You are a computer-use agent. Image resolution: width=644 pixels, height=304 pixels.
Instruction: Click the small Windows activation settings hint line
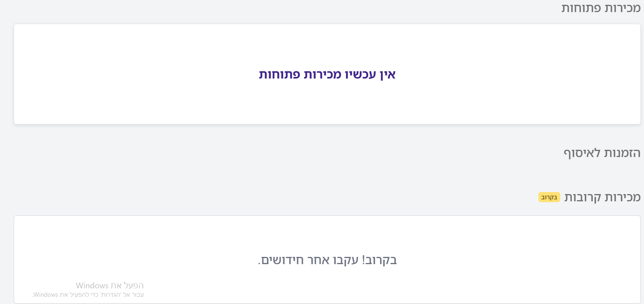[88, 295]
